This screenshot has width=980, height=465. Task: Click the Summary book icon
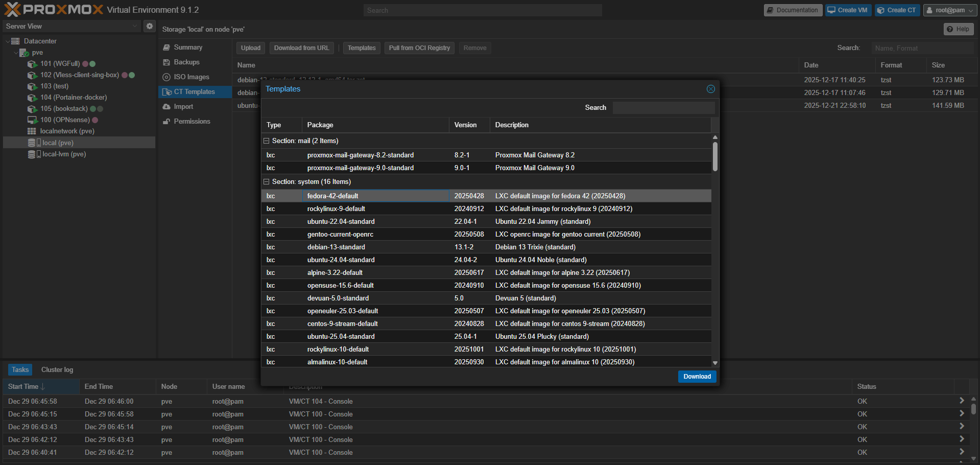pos(166,48)
